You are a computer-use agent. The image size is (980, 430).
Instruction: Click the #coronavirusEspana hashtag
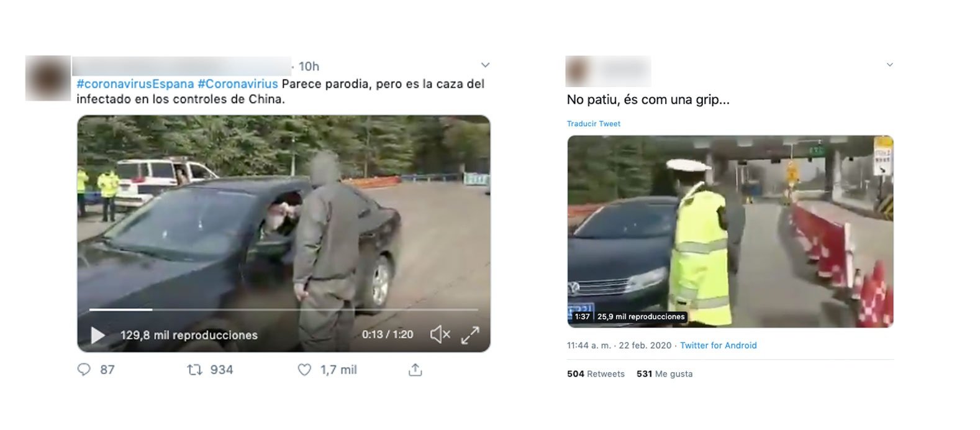[x=135, y=84]
